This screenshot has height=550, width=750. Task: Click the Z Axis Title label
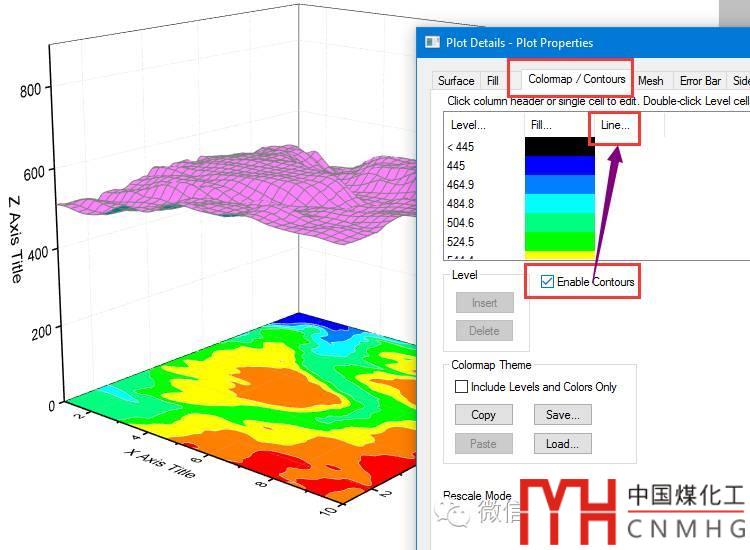(15, 240)
